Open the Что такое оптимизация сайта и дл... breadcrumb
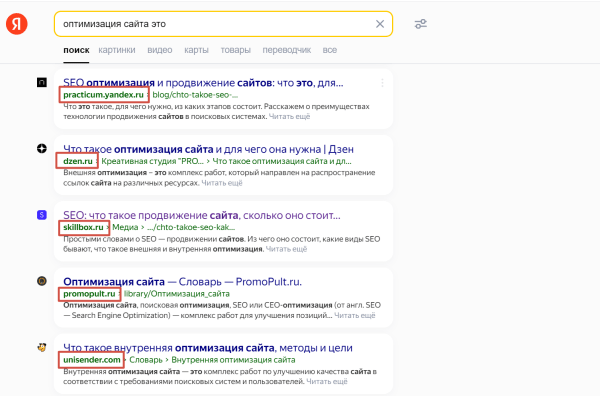Viewport: 600px width, 396px height. [x=282, y=161]
